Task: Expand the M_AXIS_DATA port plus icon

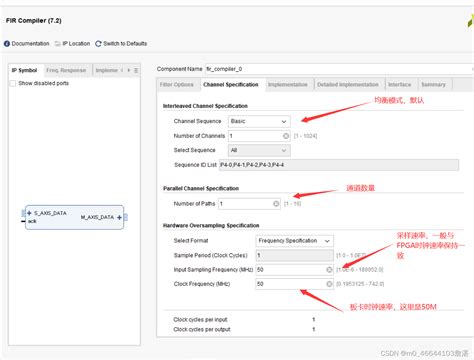Action: point(119,217)
